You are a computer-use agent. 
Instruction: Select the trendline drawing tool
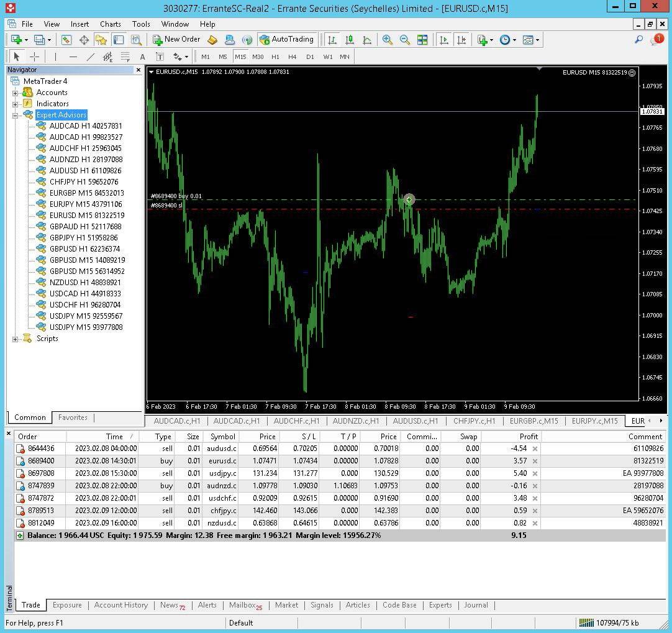pos(91,57)
